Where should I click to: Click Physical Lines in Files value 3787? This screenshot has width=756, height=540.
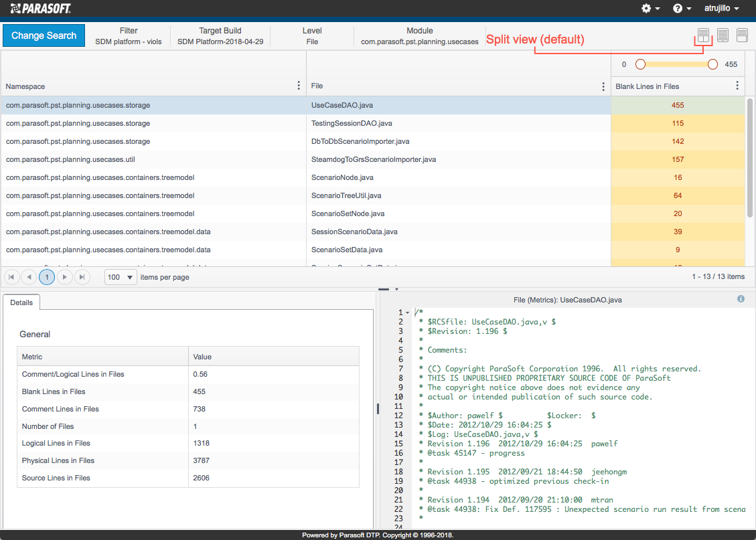[201, 460]
